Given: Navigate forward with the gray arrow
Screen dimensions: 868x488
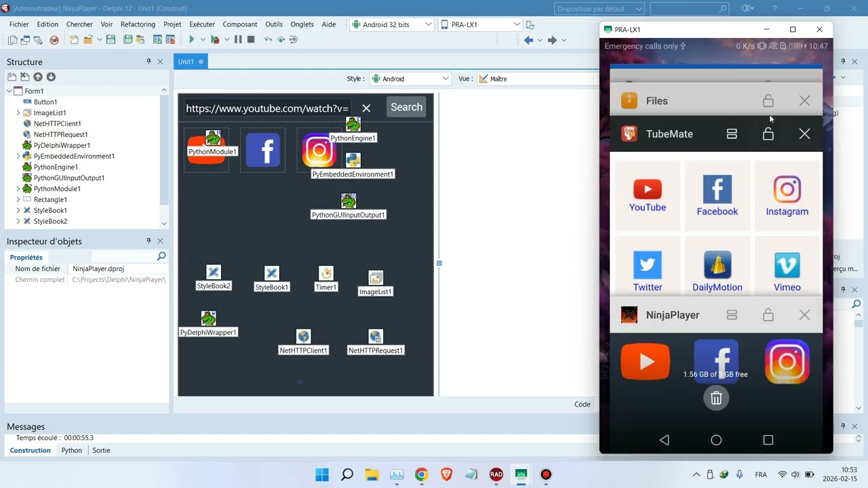Looking at the screenshot, I should click(x=552, y=40).
